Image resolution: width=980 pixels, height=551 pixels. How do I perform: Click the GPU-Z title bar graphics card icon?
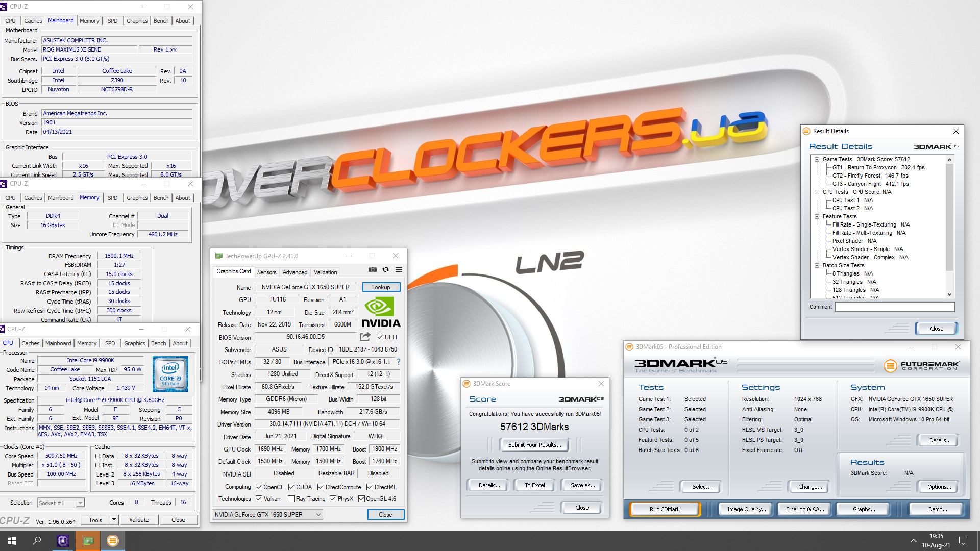tap(218, 256)
